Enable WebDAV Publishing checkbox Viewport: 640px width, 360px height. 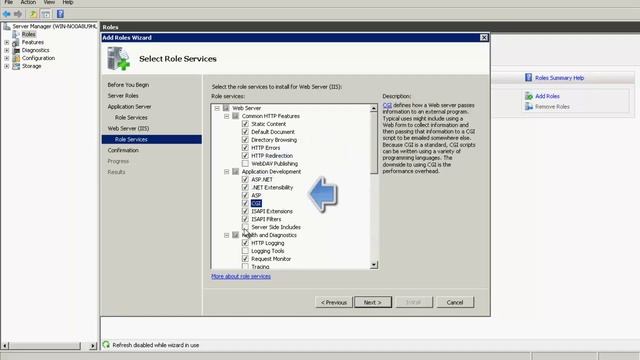tap(245, 164)
